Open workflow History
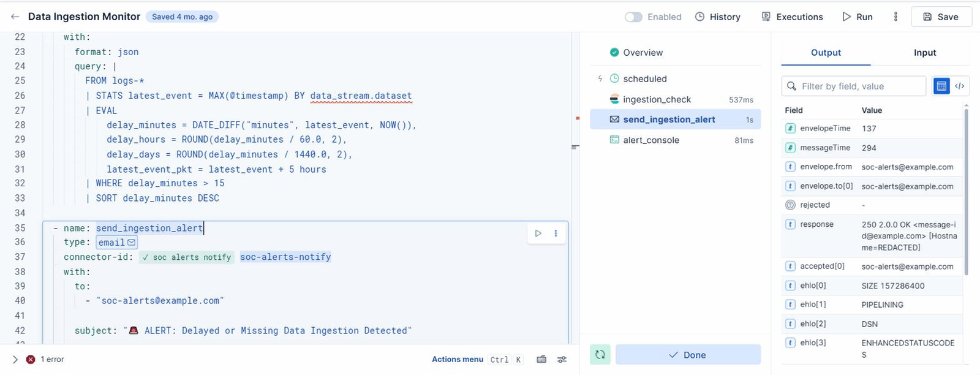Viewport: 980px width, 375px height. pyautogui.click(x=718, y=17)
